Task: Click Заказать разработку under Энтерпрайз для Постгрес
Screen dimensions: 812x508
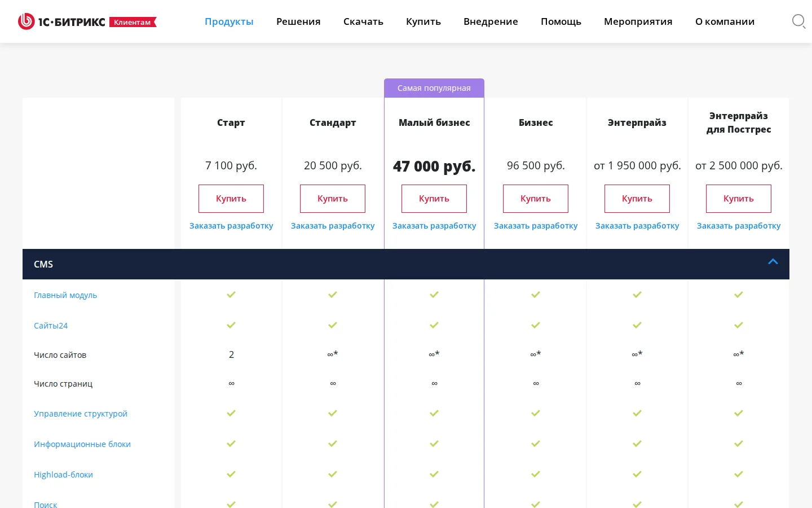Action: coord(739,226)
